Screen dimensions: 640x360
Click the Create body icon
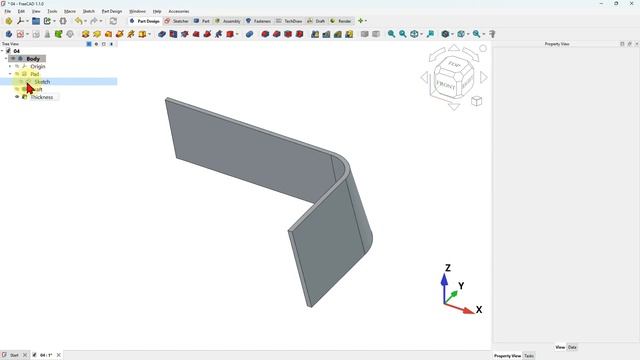pos(9,34)
